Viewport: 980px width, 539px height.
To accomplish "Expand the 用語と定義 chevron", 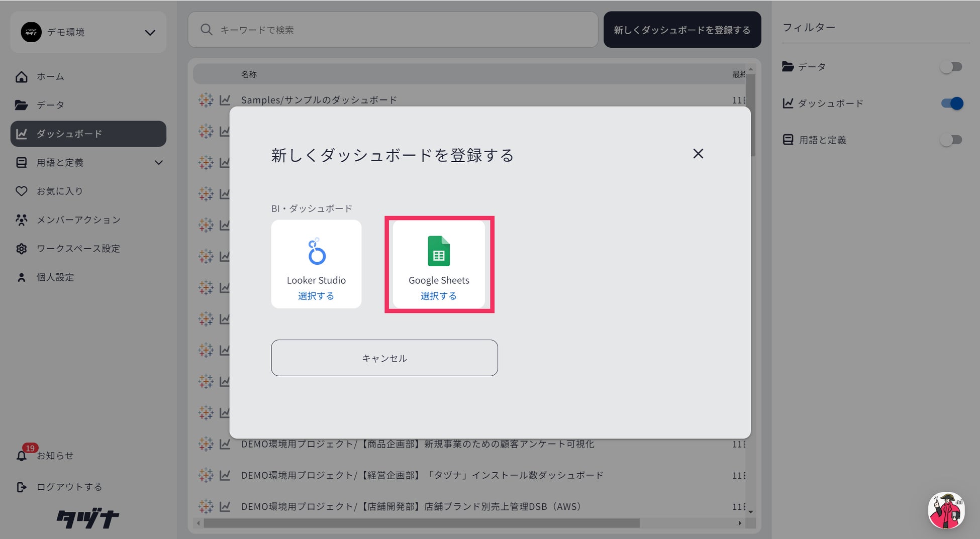I will 159,162.
